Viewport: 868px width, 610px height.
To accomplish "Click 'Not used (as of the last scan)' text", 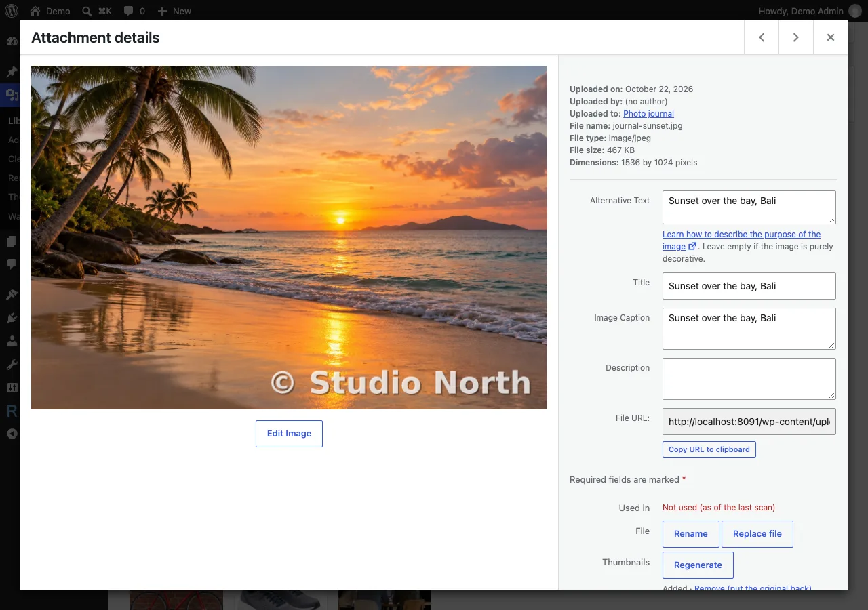I will click(719, 507).
